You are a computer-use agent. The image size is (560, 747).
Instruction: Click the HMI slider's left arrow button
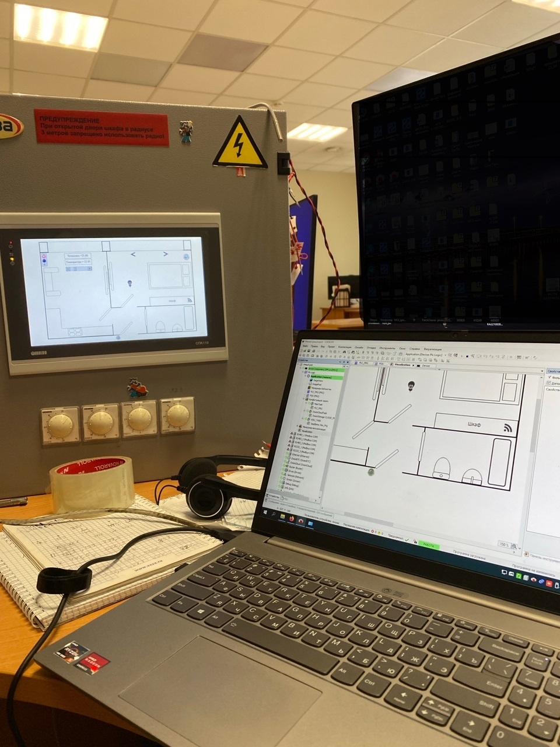click(x=68, y=268)
